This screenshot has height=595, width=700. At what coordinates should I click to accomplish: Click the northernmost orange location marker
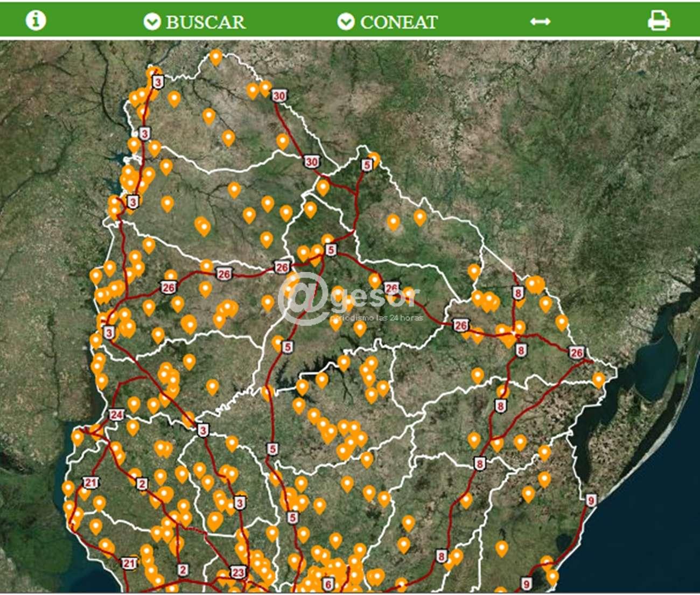click(216, 56)
